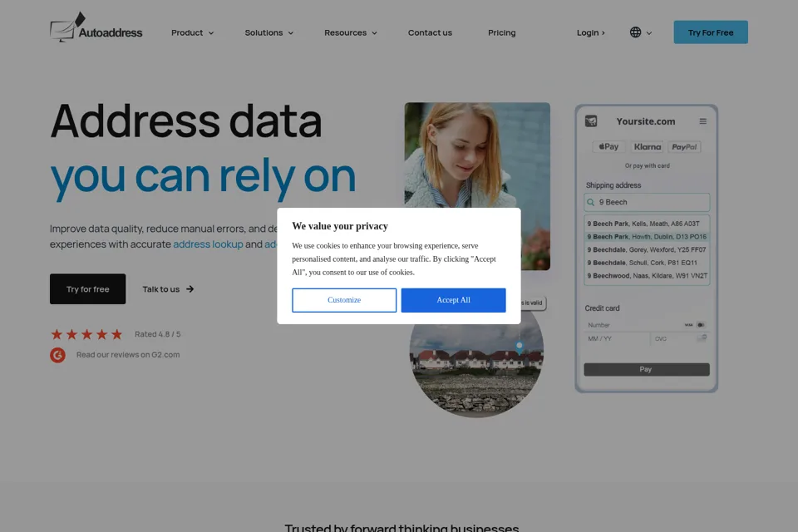Click the search icon in shipping address field
This screenshot has height=532, width=798.
(x=590, y=202)
